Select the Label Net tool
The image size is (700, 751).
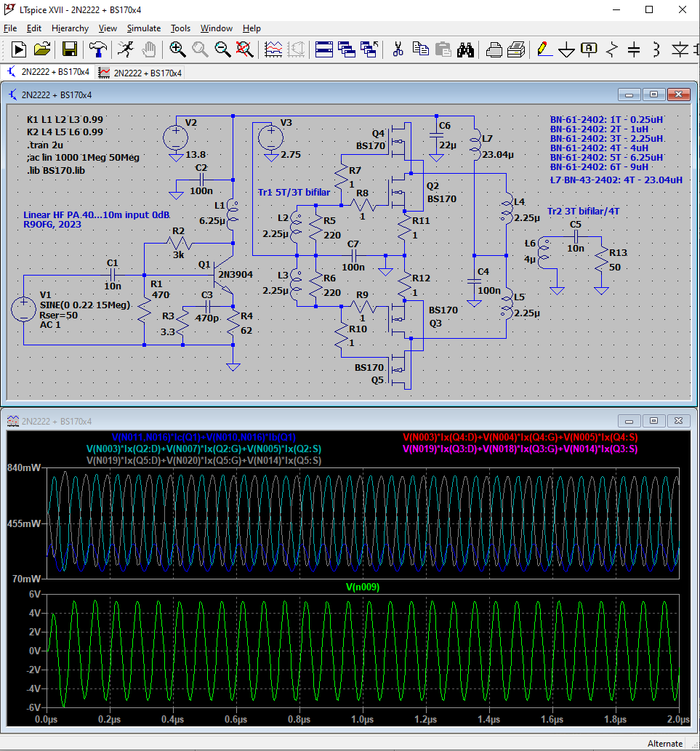click(x=589, y=49)
